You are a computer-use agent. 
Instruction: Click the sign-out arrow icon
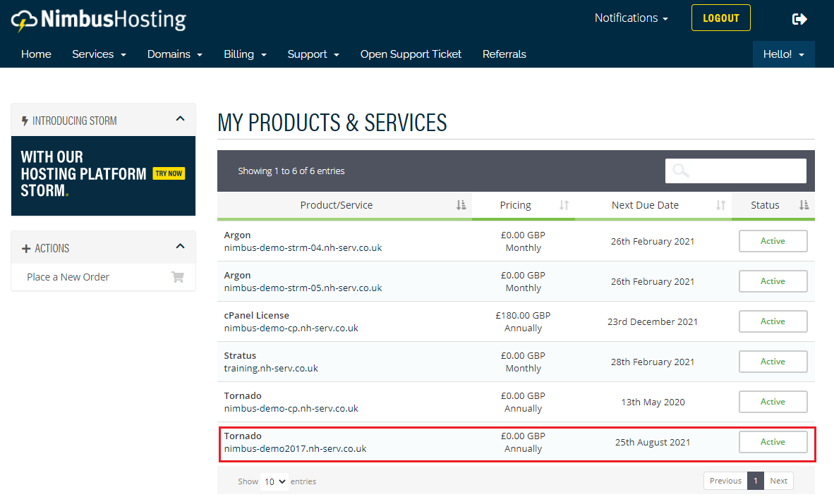point(799,19)
